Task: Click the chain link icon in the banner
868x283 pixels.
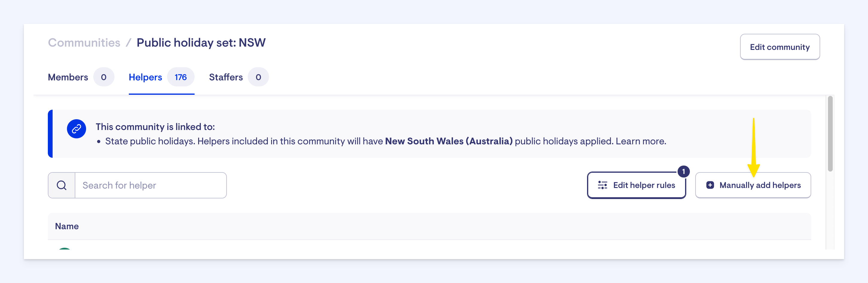Action: point(77,129)
